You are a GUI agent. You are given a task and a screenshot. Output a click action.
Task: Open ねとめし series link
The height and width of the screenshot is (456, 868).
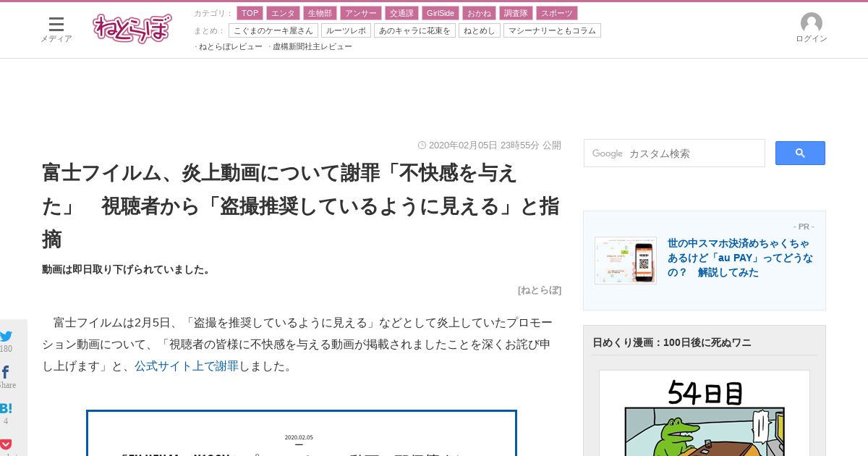coord(480,30)
